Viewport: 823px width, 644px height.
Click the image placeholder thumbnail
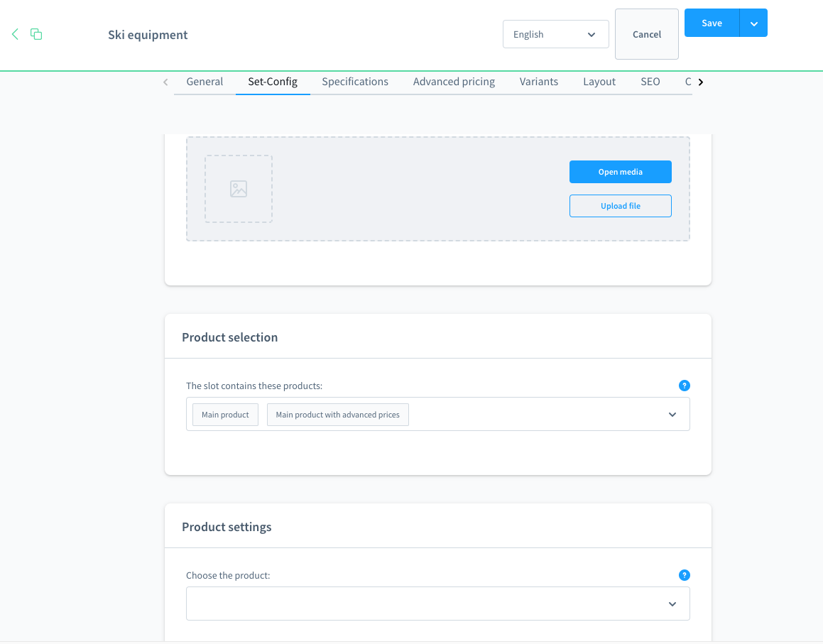(x=239, y=189)
